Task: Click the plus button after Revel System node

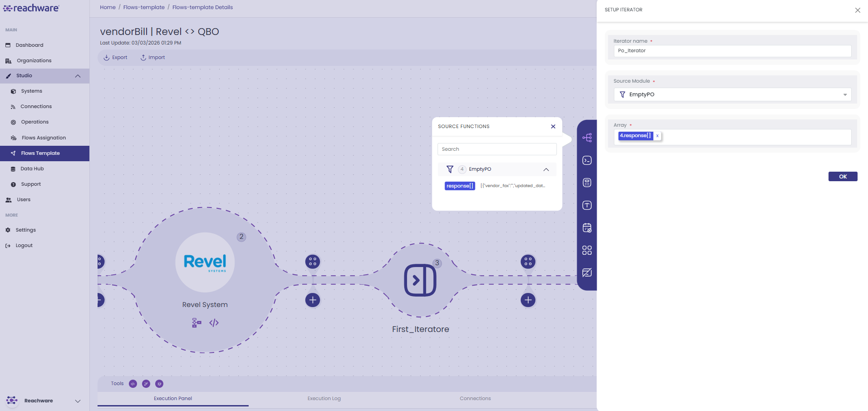Action: tap(313, 300)
